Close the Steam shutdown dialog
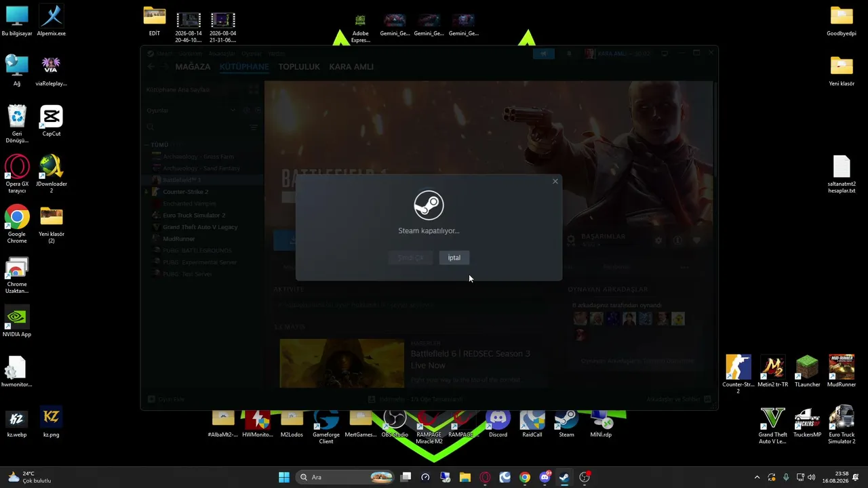Viewport: 868px width, 488px height. coord(555,181)
